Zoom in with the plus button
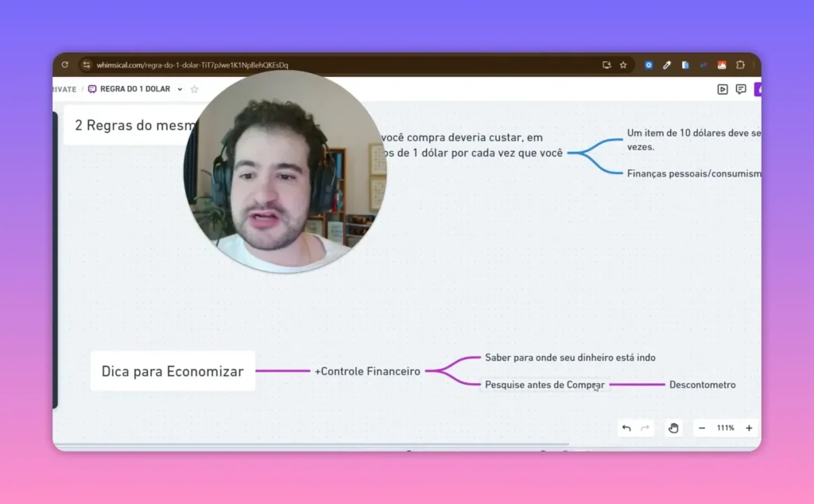The height and width of the screenshot is (504, 814). (748, 428)
